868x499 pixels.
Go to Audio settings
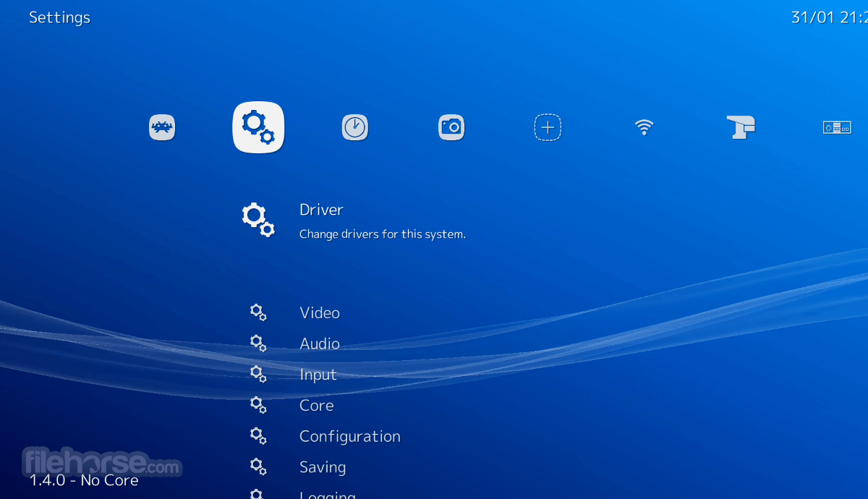320,344
